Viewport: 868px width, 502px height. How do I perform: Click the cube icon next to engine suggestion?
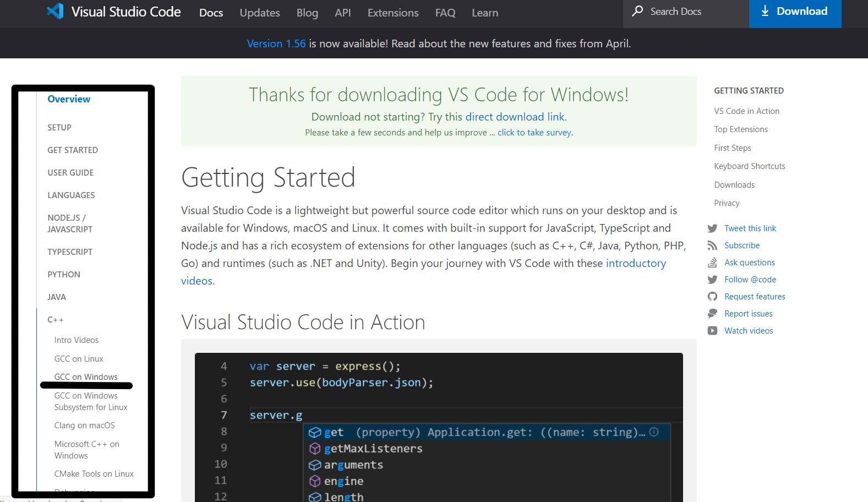[x=315, y=481]
